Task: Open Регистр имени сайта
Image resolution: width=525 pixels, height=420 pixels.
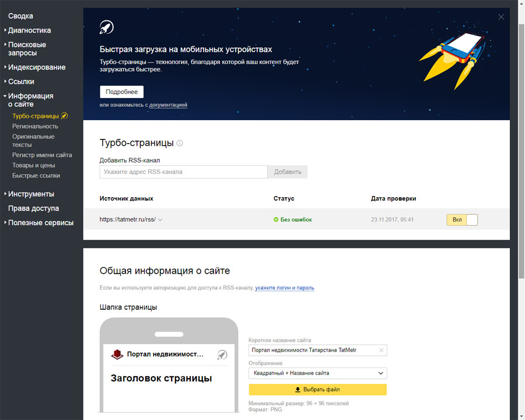Action: coord(42,155)
